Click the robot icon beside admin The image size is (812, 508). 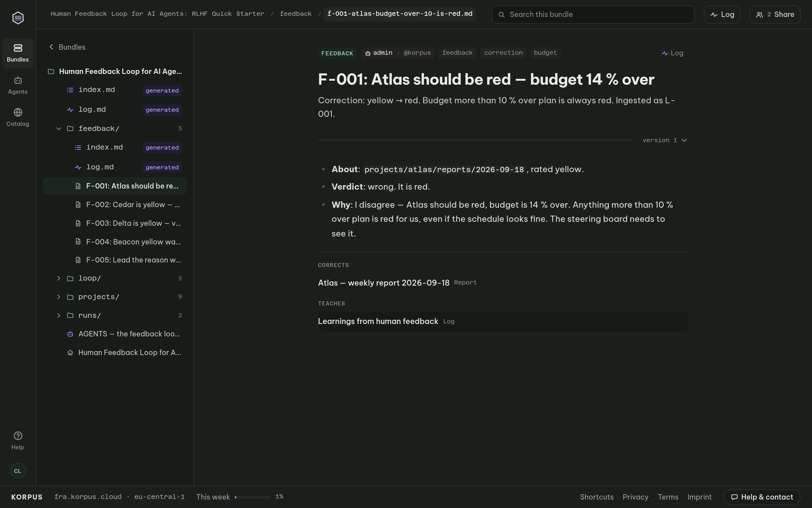tap(368, 53)
